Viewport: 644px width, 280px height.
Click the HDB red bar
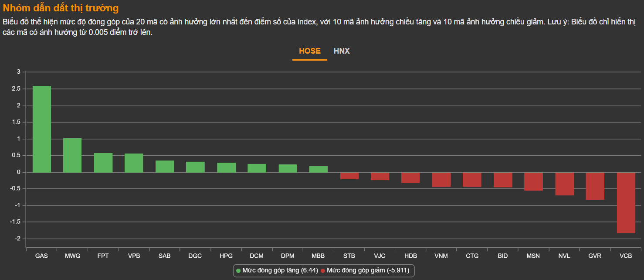coord(410,178)
